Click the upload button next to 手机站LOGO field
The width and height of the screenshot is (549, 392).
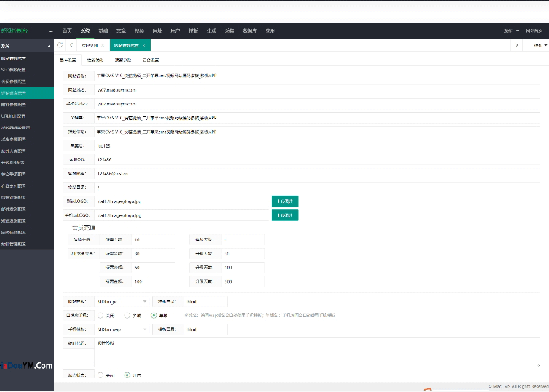[x=285, y=215]
